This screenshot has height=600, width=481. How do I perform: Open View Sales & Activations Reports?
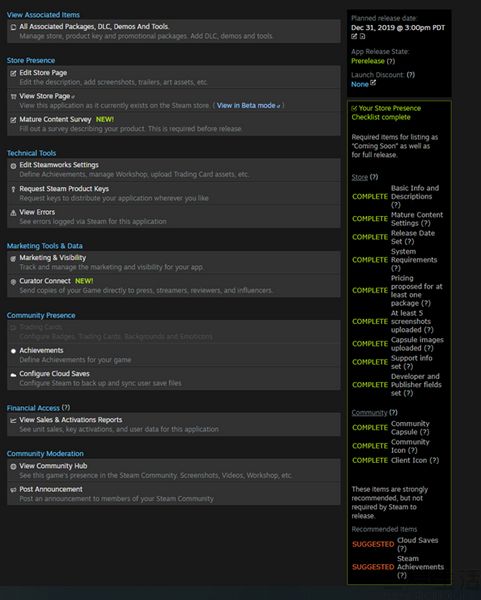(x=71, y=420)
